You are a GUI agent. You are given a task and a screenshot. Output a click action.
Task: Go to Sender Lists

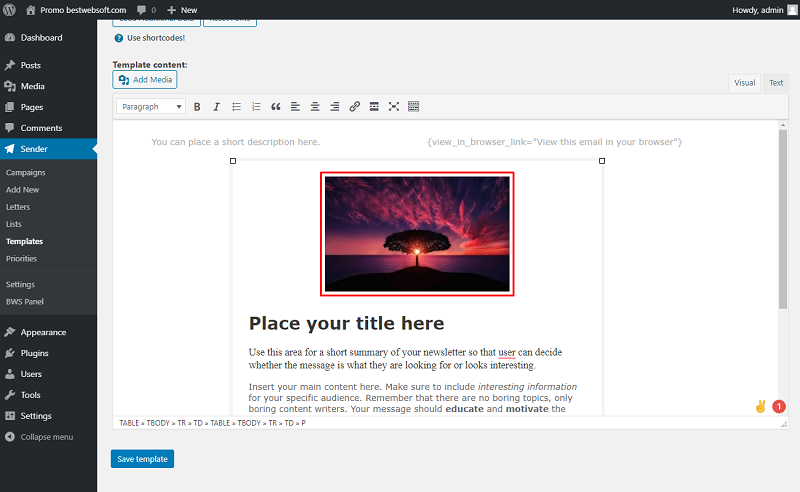tap(13, 224)
